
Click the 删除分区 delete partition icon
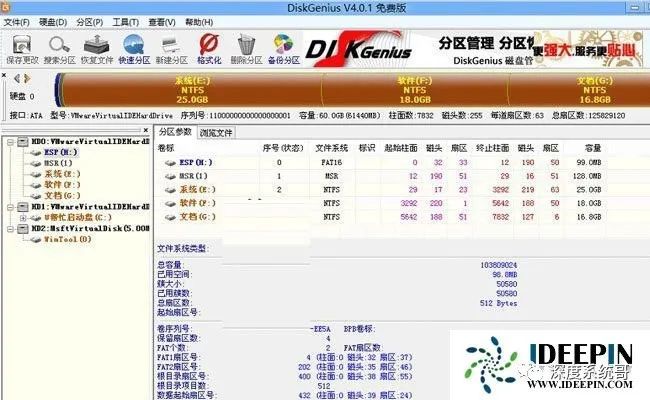pyautogui.click(x=246, y=50)
